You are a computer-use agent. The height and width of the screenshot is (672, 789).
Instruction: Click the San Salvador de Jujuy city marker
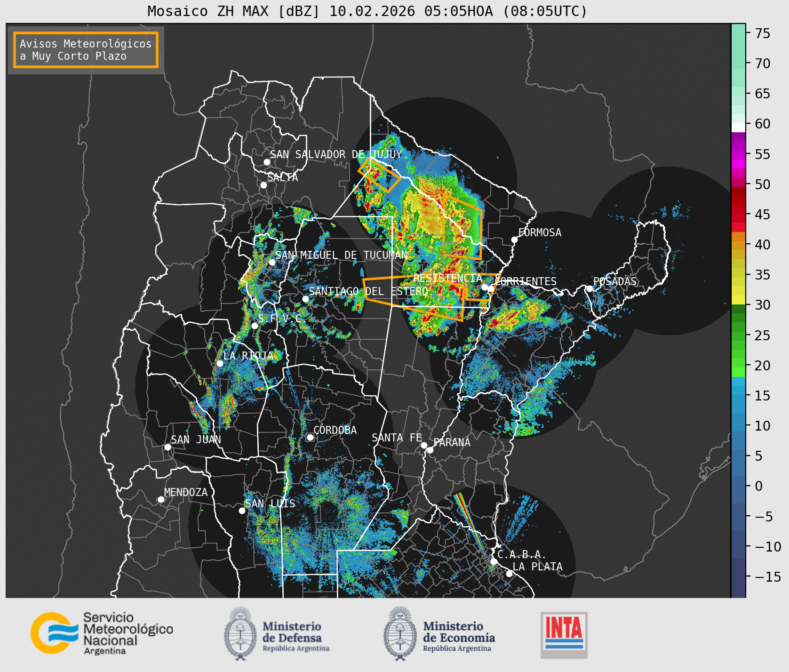point(267,162)
